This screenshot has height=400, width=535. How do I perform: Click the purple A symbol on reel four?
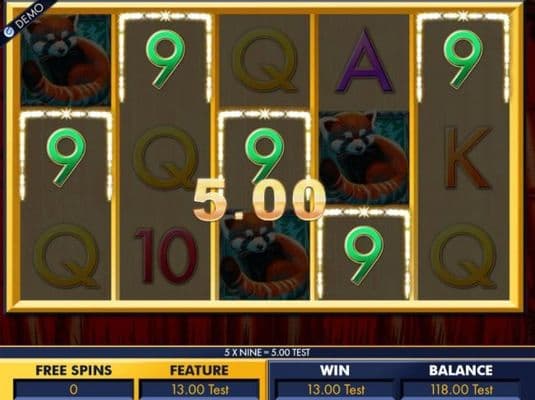pos(364,61)
